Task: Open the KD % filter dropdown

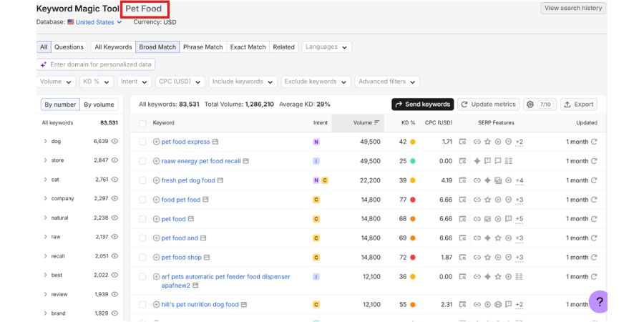Action: pos(97,82)
